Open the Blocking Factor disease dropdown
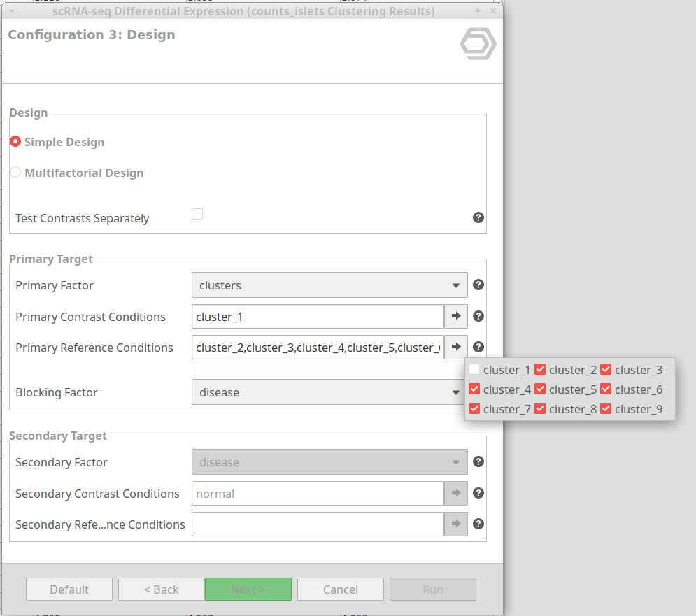Viewport: 696px width, 616px height. point(329,392)
